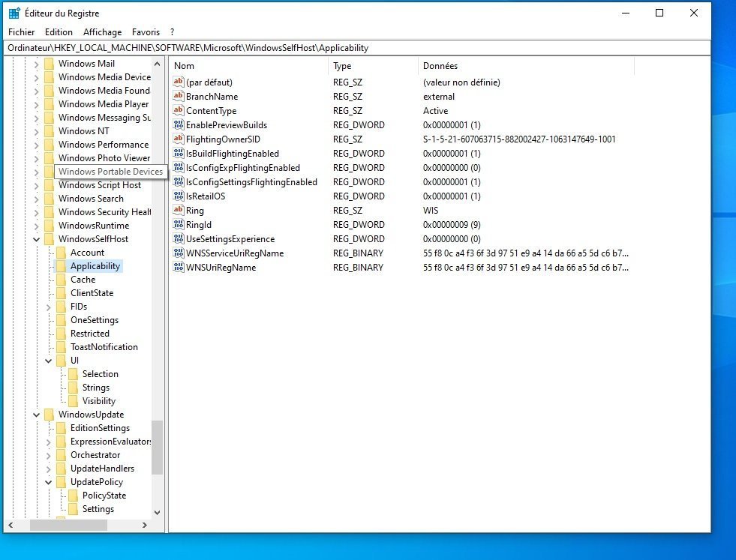This screenshot has width=736, height=560.
Task: Click the tree's scroll down arrow
Action: [x=157, y=513]
